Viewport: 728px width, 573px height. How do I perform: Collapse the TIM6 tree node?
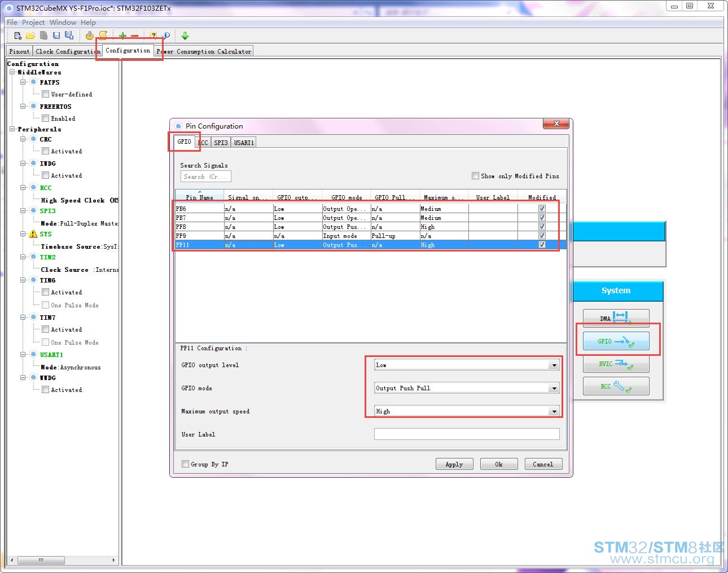tap(23, 280)
